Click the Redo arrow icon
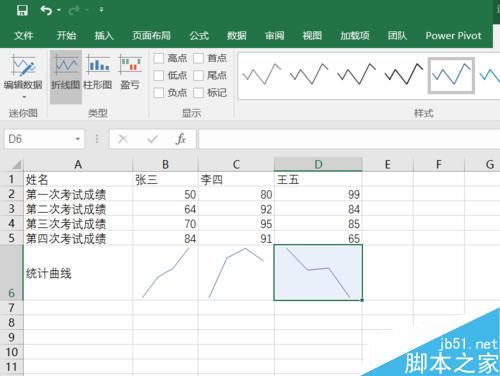 pos(74,10)
